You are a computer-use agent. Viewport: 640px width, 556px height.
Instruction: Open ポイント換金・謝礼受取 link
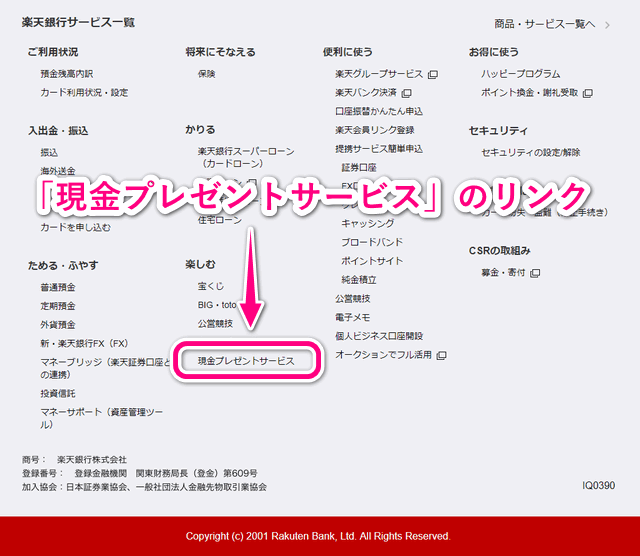pos(529,93)
